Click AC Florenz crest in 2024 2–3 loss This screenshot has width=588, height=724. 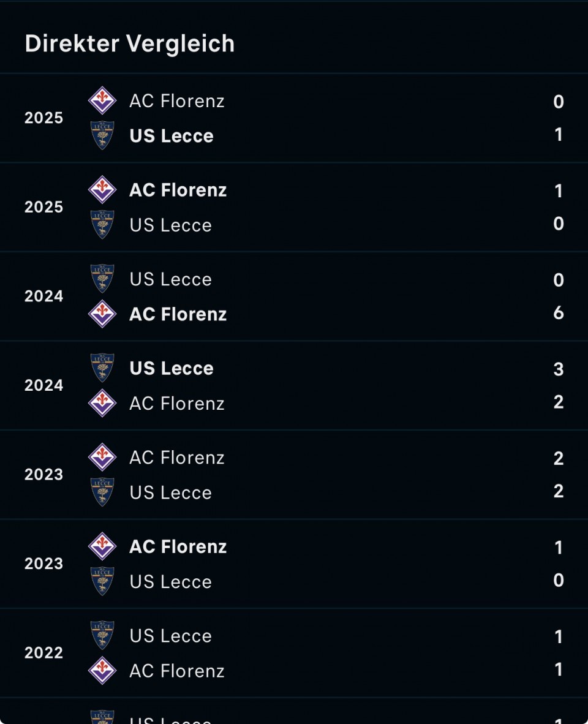click(x=102, y=403)
